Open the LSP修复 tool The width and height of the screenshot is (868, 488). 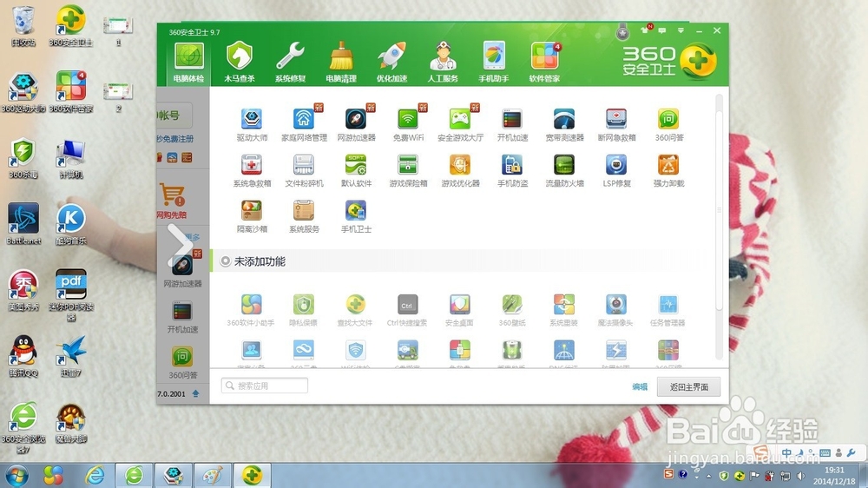pos(616,171)
